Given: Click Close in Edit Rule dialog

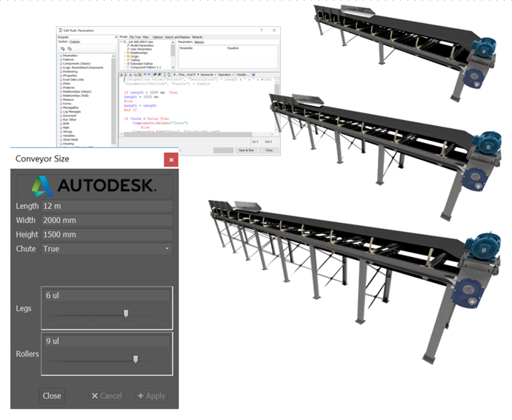Looking at the screenshot, I should pos(269,150).
